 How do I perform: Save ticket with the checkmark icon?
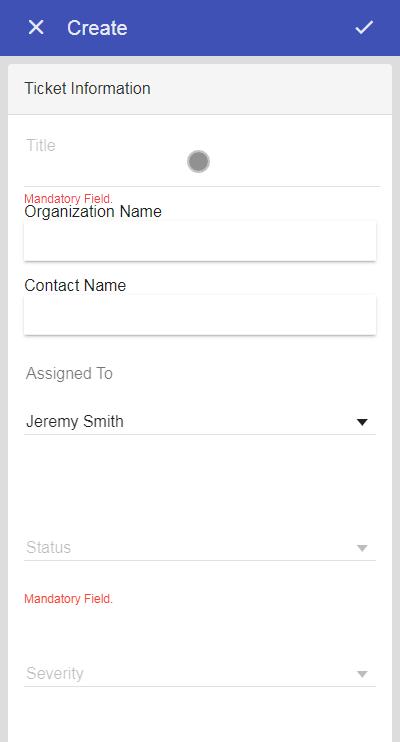point(364,27)
